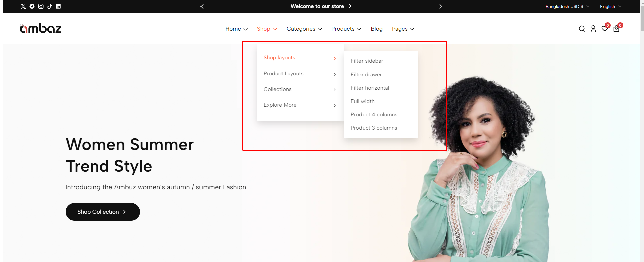
Task: Open the Shop menu
Action: 267,29
